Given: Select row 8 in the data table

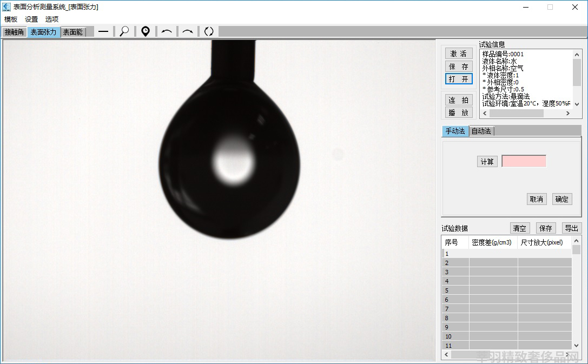Looking at the screenshot, I should click(507, 318).
